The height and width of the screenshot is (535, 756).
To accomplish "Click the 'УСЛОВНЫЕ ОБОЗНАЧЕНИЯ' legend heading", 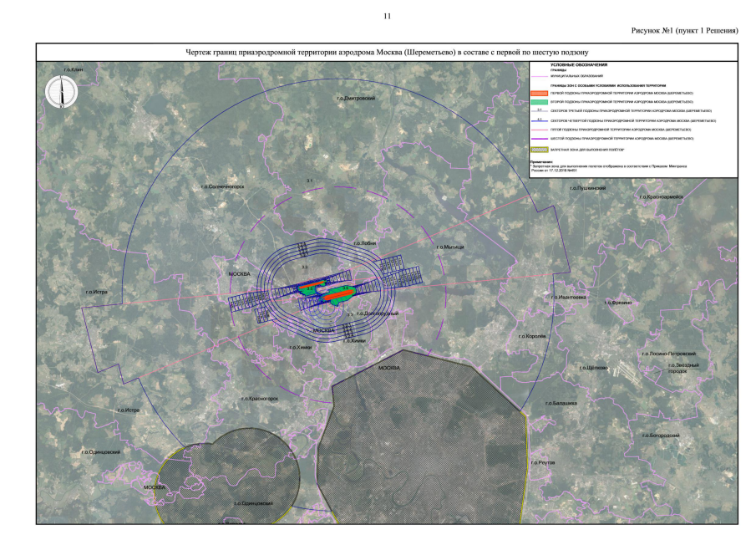I will (578, 64).
